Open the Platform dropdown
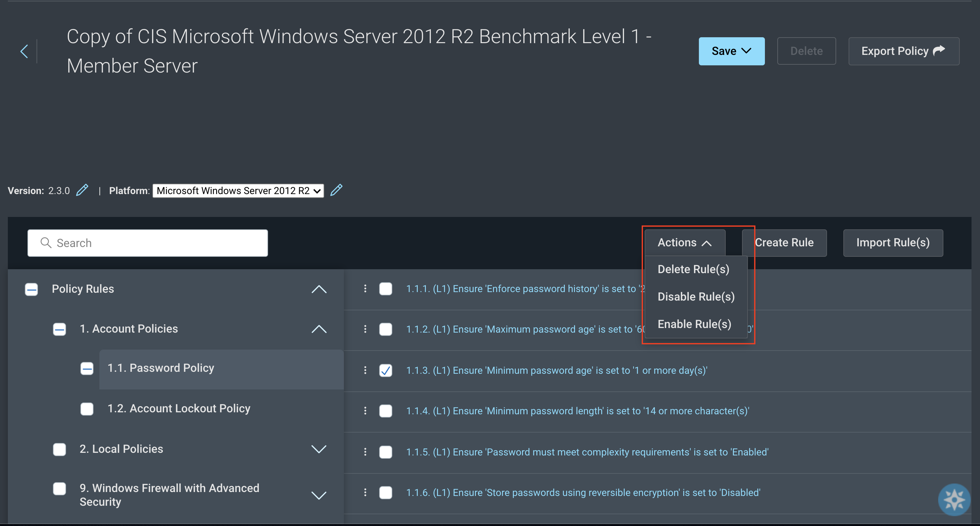This screenshot has height=526, width=980. [238, 190]
